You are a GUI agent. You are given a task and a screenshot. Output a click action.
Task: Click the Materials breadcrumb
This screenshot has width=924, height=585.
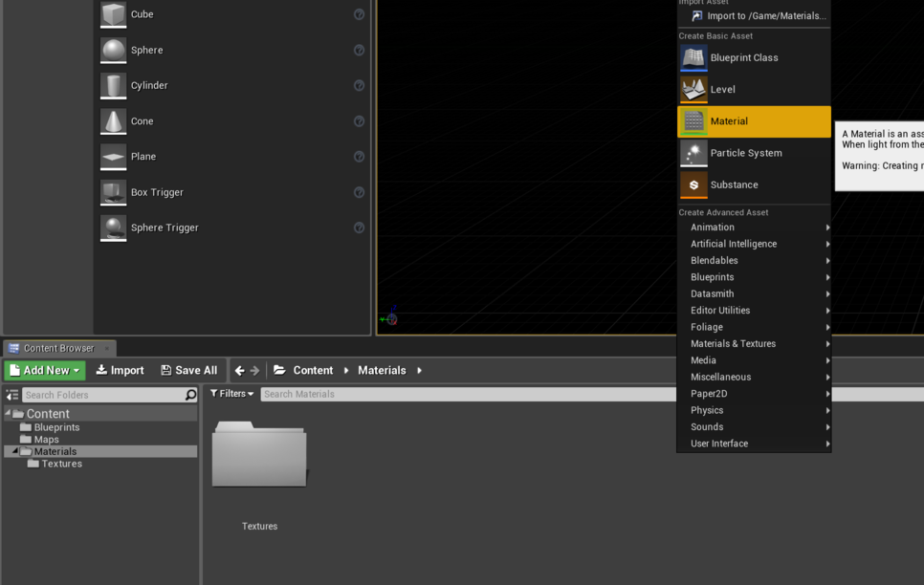point(382,371)
